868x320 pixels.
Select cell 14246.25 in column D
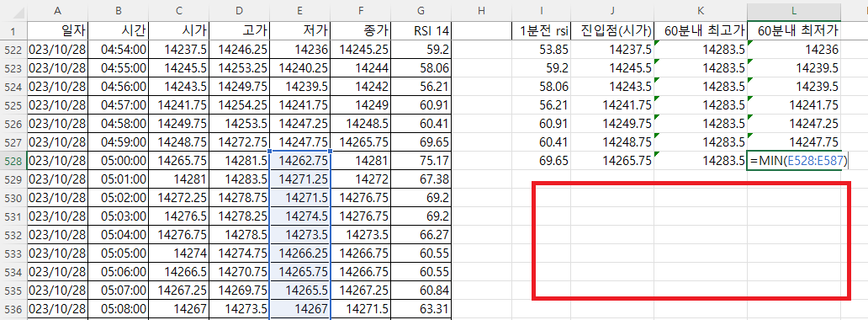click(240, 50)
